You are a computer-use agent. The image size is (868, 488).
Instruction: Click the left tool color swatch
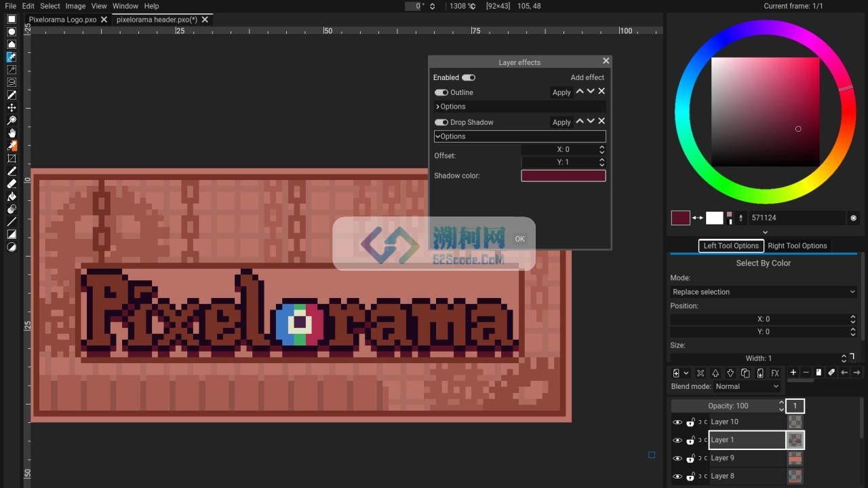pyautogui.click(x=680, y=218)
